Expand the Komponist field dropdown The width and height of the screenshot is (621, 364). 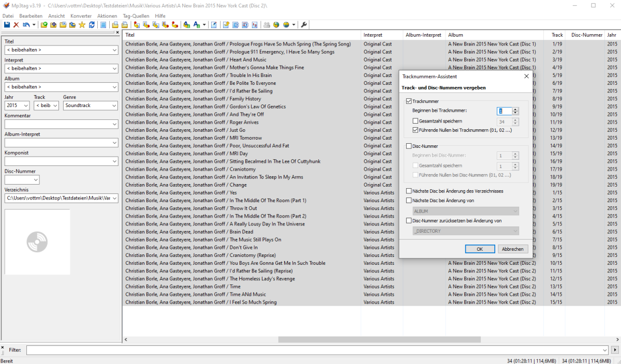tap(114, 161)
